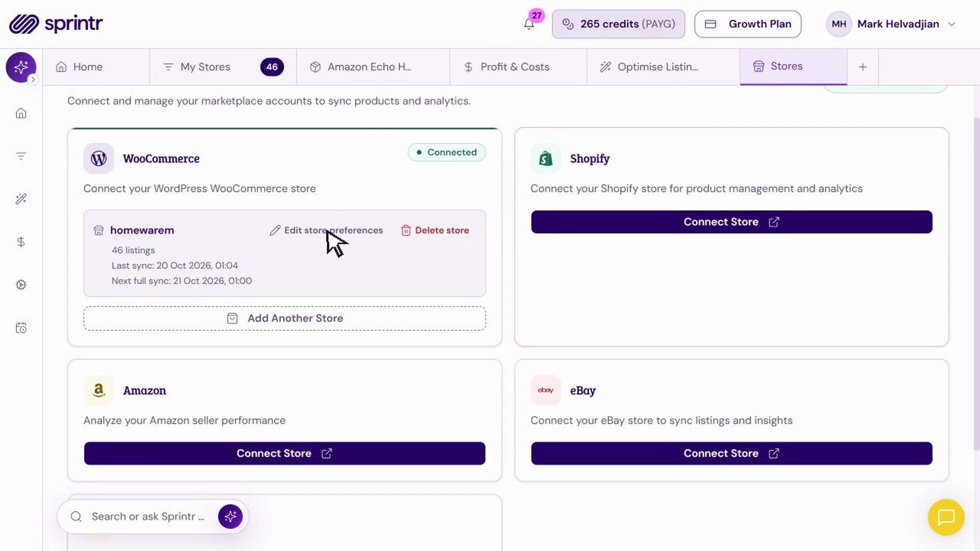Switch to the Profit & Costs tab
The width and height of the screenshot is (980, 551).
pos(518,67)
